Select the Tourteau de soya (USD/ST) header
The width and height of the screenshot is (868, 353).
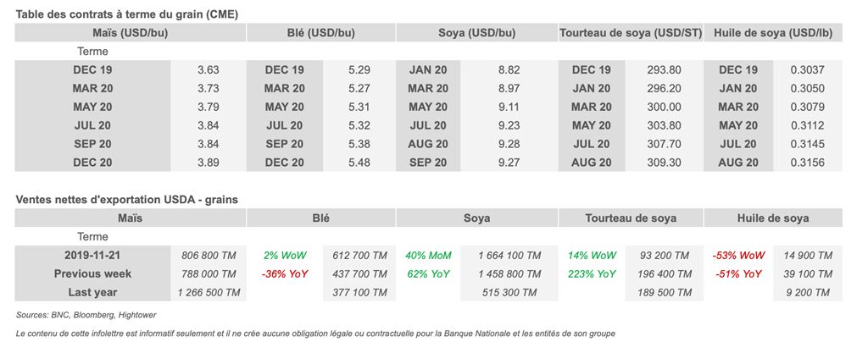click(x=631, y=33)
